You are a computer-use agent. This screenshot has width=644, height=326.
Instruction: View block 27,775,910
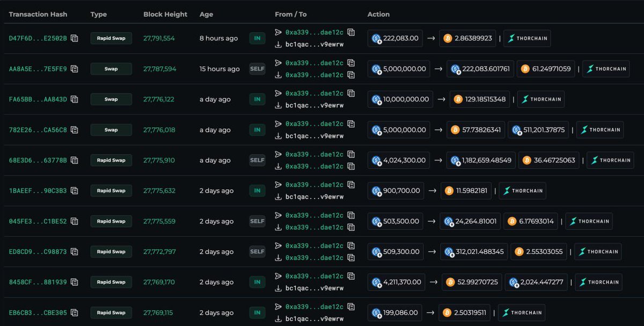click(x=159, y=160)
